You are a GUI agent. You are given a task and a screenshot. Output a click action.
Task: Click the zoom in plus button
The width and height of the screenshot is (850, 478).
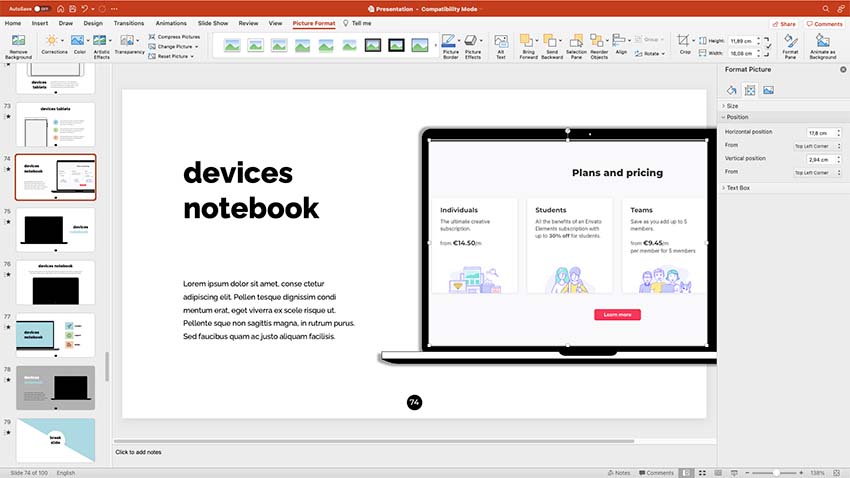pyautogui.click(x=801, y=473)
